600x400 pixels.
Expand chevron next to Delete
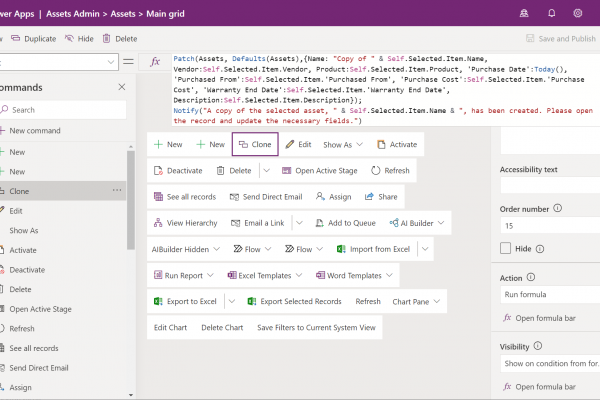point(267,171)
